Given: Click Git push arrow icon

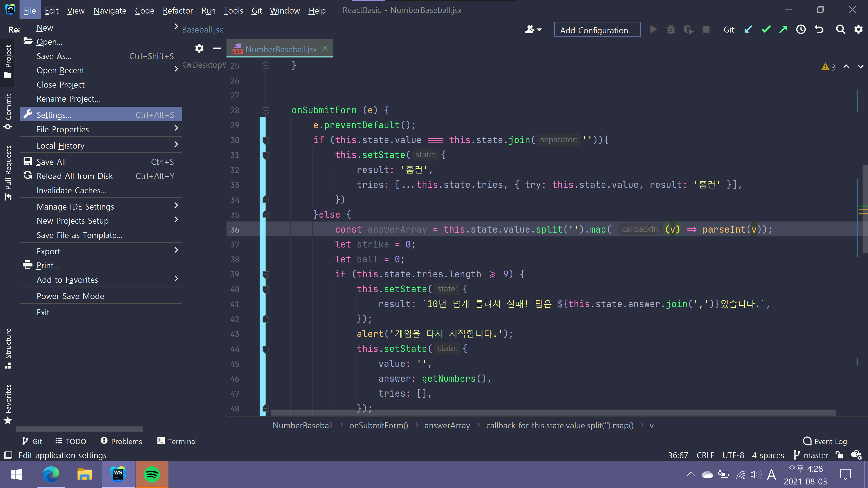Looking at the screenshot, I should pyautogui.click(x=783, y=30).
